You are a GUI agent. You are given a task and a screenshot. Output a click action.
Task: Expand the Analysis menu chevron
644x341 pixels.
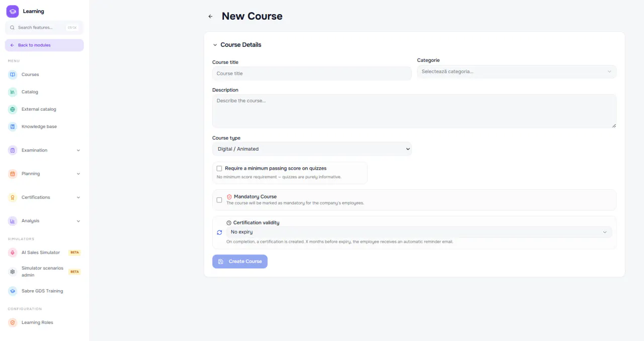click(78, 221)
